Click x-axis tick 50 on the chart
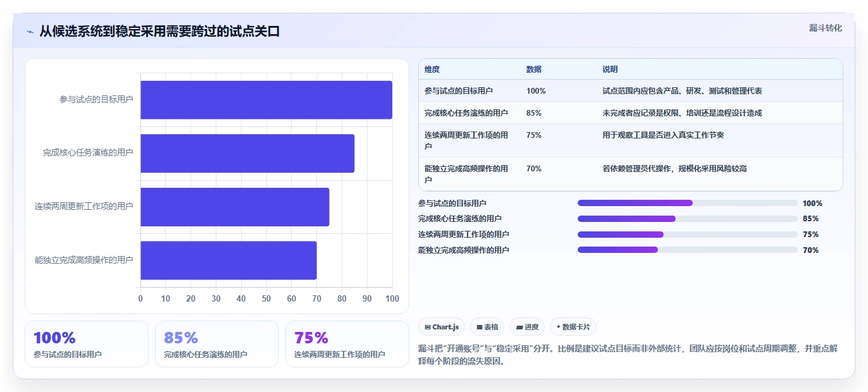Viewport: 868px width, 392px height. click(266, 298)
